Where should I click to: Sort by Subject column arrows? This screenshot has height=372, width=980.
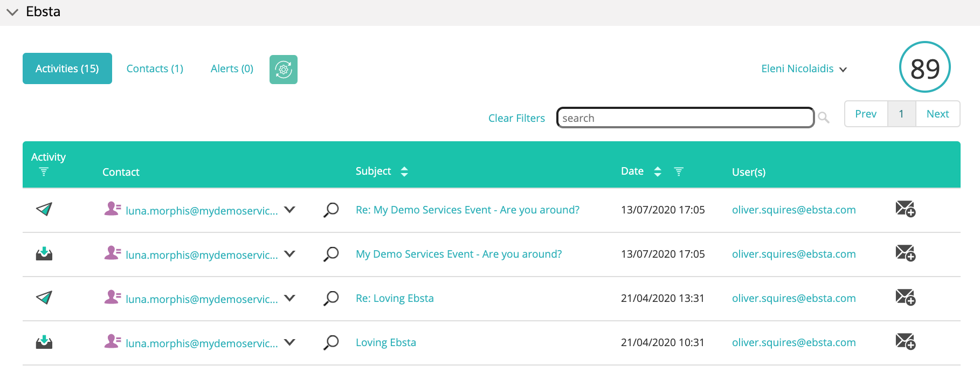pos(404,171)
